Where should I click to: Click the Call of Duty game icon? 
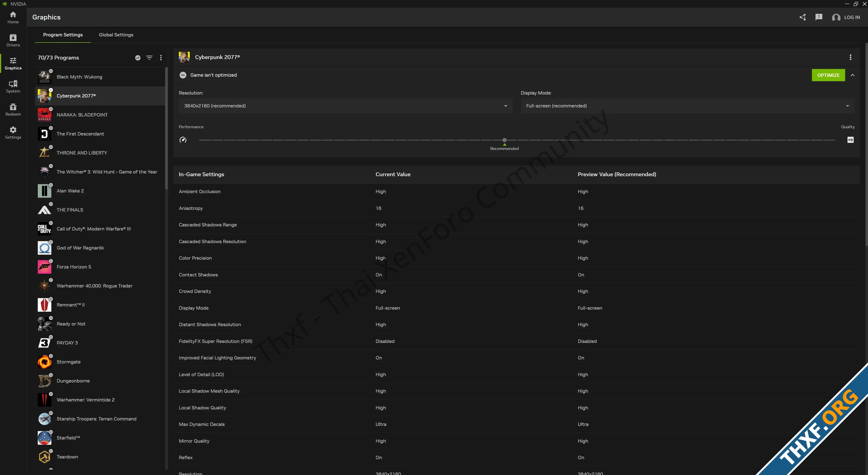pos(45,229)
